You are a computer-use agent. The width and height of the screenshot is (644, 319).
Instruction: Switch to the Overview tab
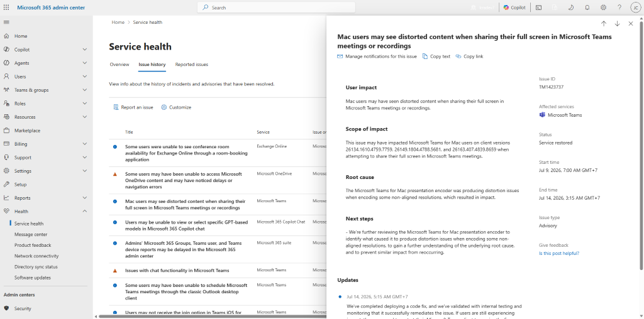click(119, 65)
